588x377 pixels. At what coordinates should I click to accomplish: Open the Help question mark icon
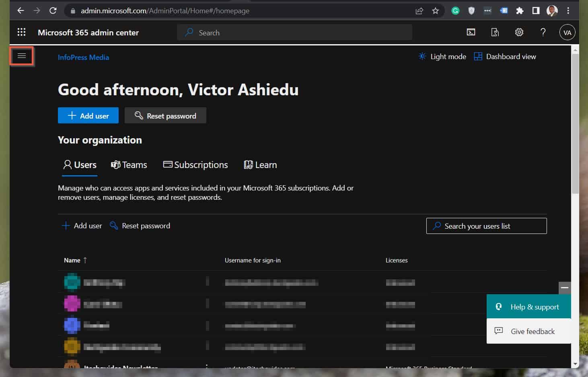pos(543,32)
